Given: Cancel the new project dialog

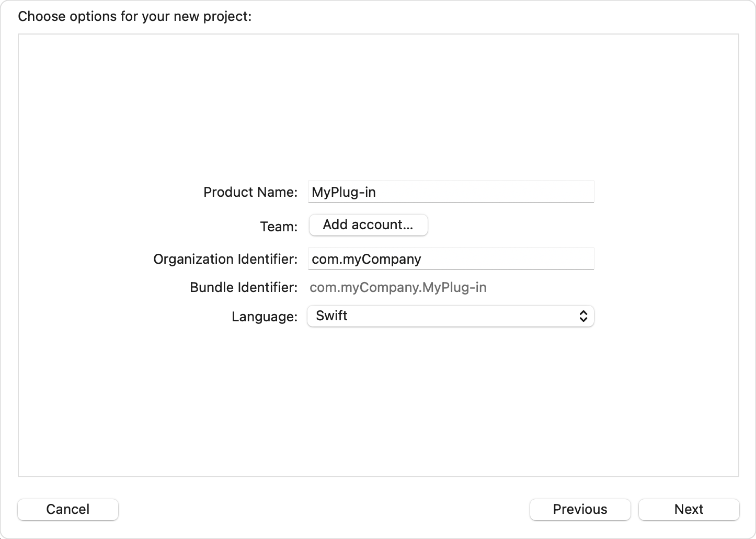Looking at the screenshot, I should [67, 509].
